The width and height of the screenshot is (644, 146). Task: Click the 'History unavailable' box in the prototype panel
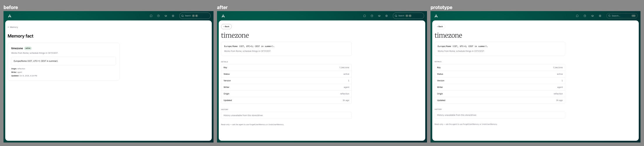click(500, 115)
